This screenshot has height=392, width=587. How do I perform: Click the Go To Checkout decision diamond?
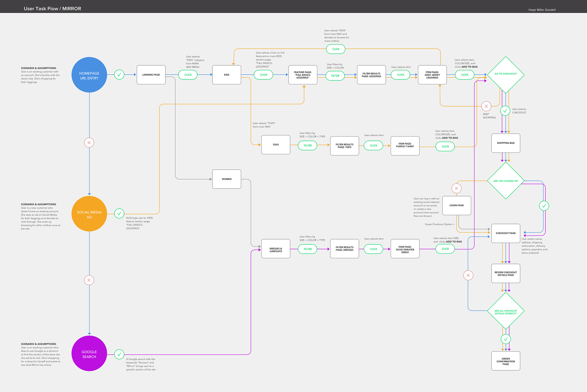506,75
